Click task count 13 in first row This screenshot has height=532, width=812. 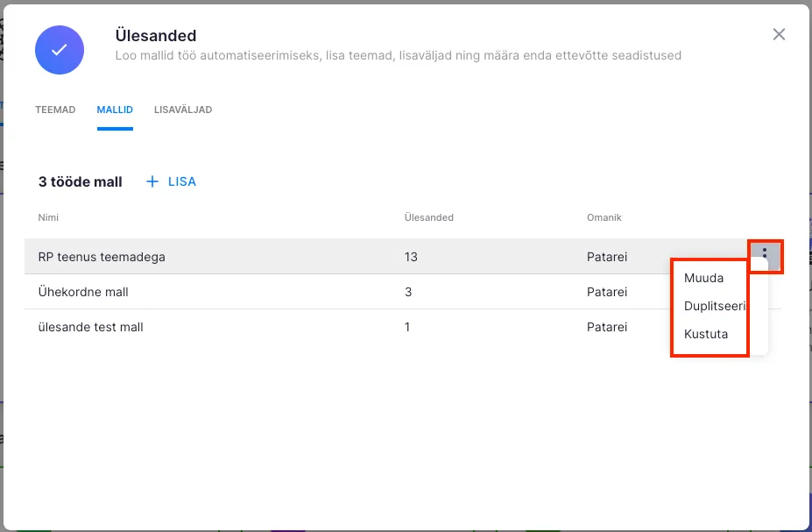click(411, 257)
